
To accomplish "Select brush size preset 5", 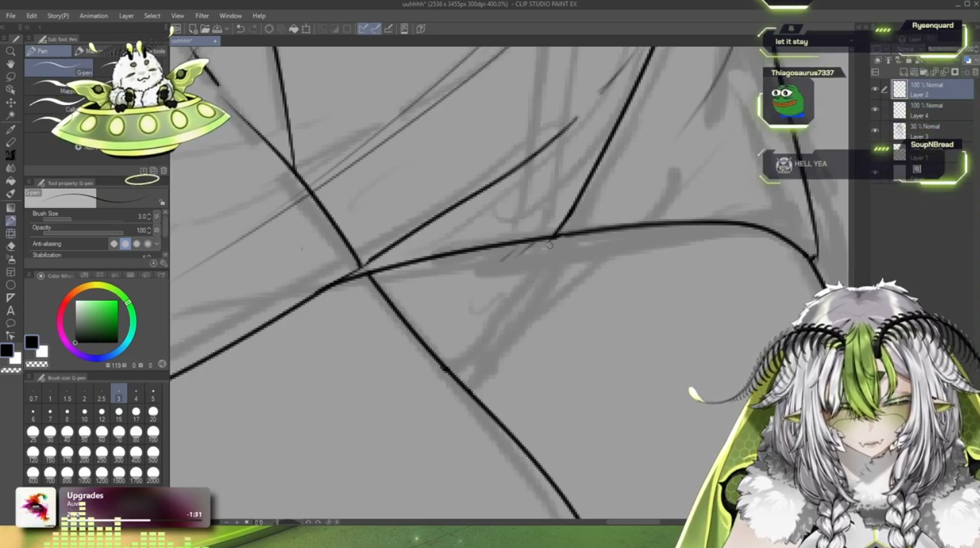I will pos(153,394).
